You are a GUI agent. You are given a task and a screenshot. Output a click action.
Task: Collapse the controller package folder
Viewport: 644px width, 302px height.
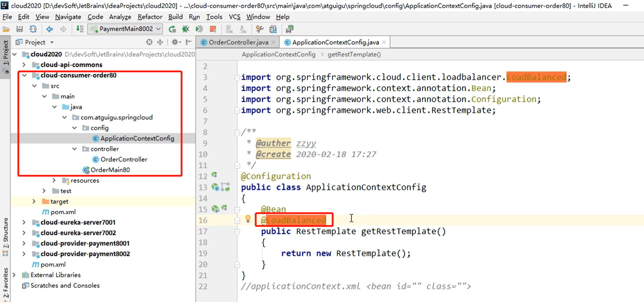tap(74, 149)
